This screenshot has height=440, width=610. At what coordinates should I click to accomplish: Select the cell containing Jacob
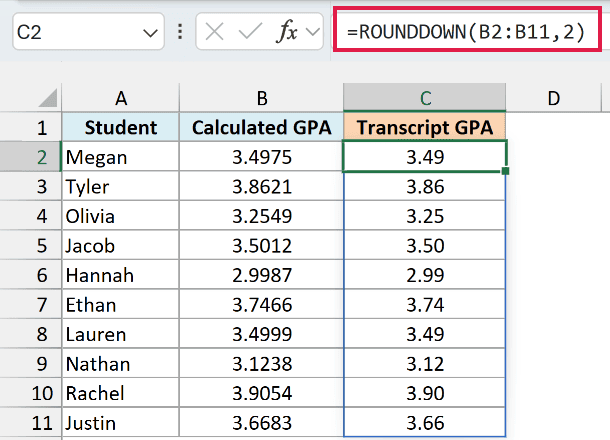pos(121,245)
